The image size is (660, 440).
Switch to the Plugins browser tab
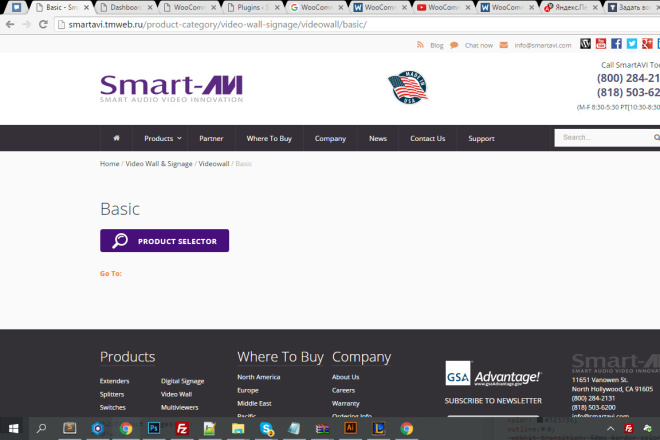(253, 7)
